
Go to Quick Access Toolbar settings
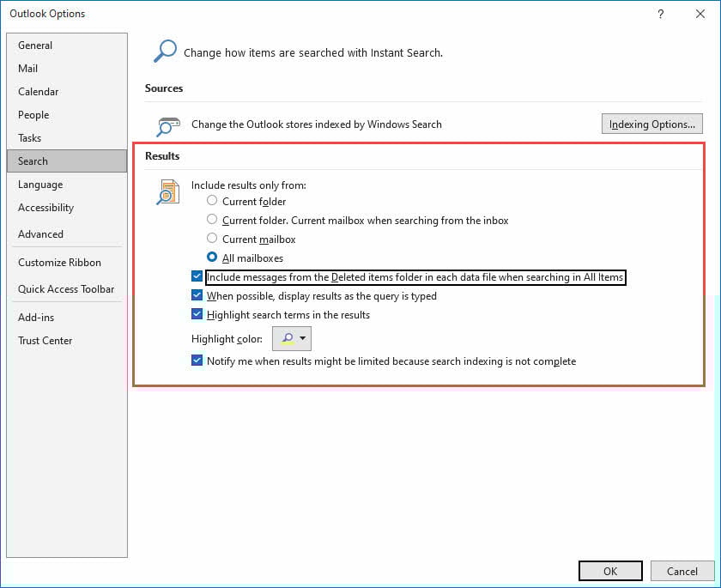point(66,289)
